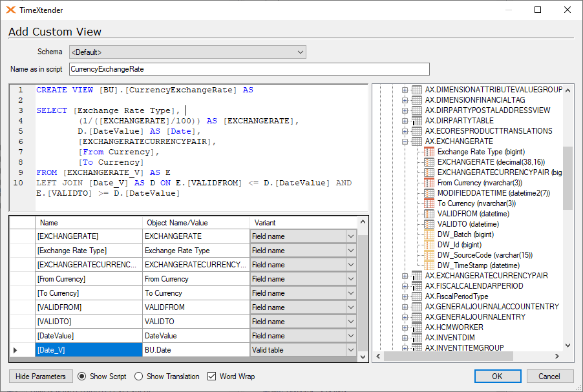This screenshot has height=392, width=583.
Task: Select the Show Script radio button
Action: point(82,377)
